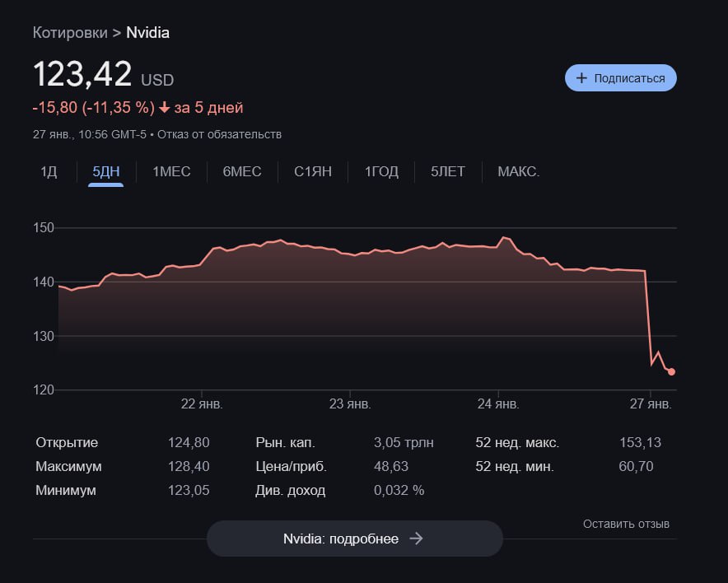Open the Nvidia: подробнее button
Viewport: 728px width, 583px height.
(x=355, y=539)
